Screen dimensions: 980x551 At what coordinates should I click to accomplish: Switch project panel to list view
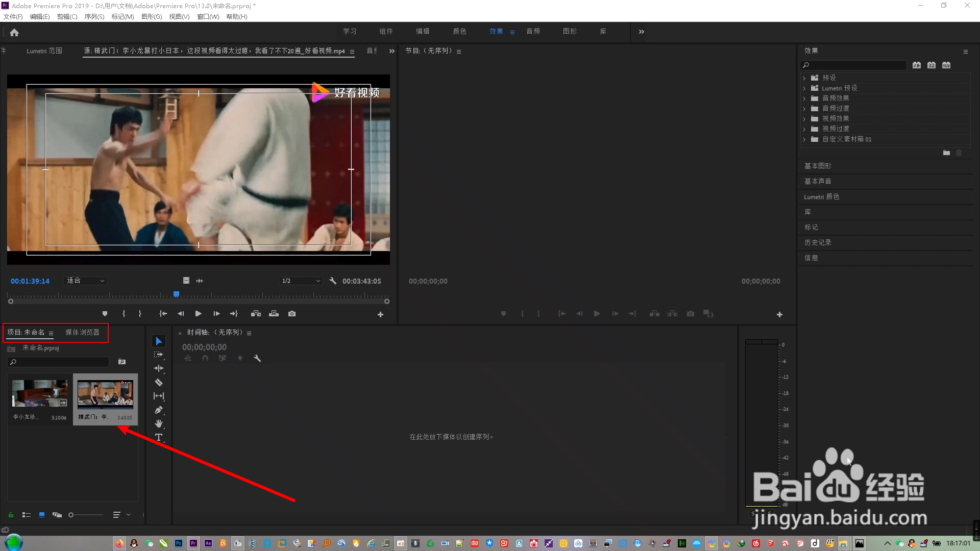coord(27,515)
